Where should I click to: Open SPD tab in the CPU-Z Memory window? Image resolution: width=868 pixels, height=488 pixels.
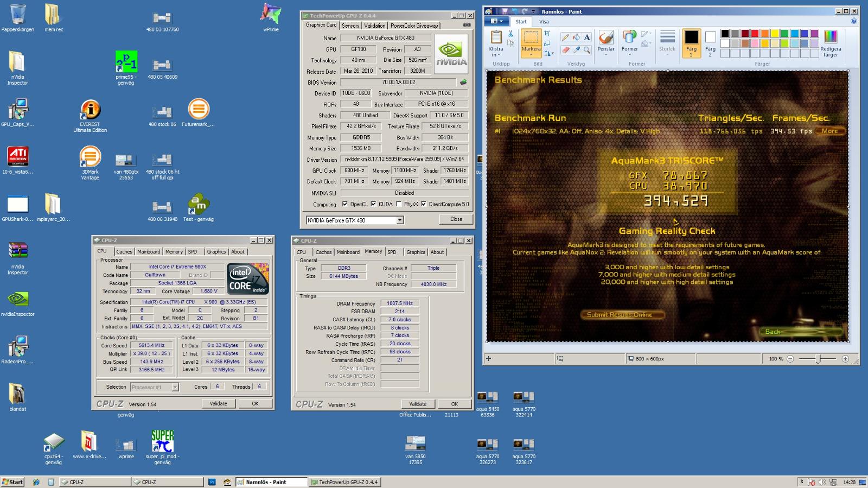pos(392,252)
